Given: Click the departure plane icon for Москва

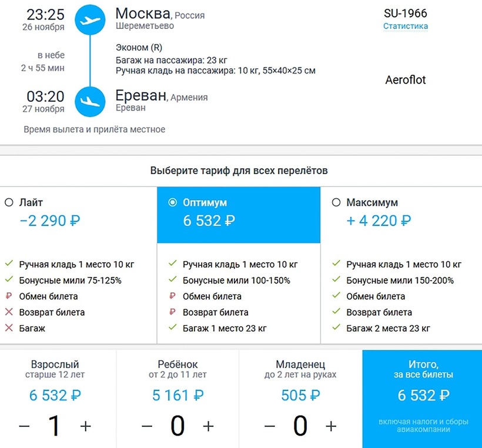Looking at the screenshot, I should [x=90, y=20].
